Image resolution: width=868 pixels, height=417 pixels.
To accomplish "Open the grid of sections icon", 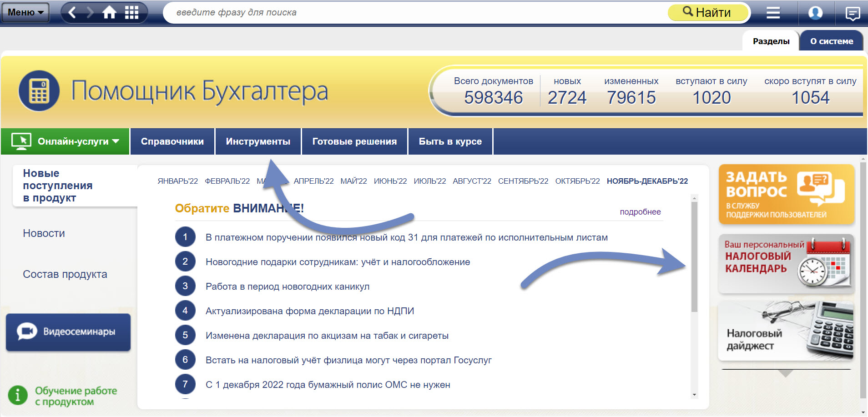I will 131,12.
